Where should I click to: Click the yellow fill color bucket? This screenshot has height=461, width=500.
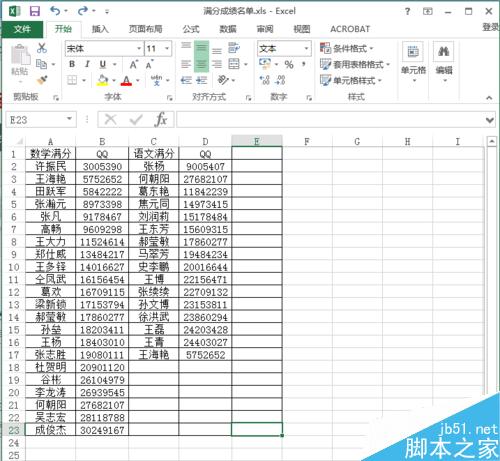pyautogui.click(x=103, y=80)
